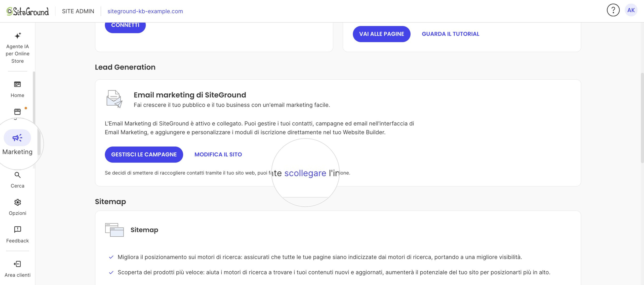644x285 pixels.
Task: Open Opzioni gear settings
Action: [17, 207]
